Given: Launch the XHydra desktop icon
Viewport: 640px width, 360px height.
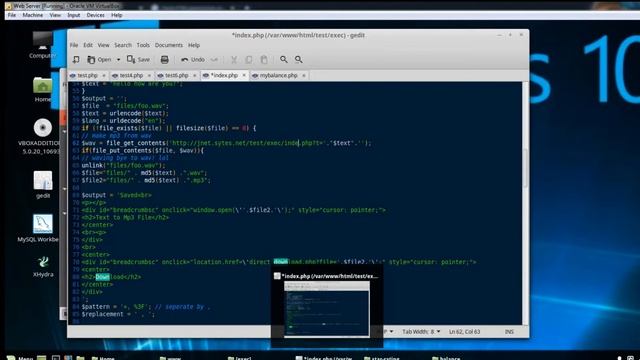Looking at the screenshot, I should pyautogui.click(x=43, y=266).
